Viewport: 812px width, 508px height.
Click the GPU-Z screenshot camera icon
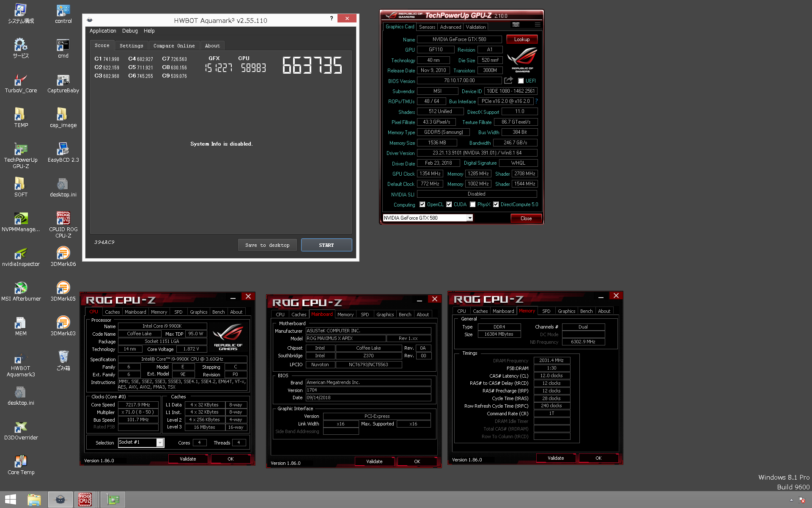[x=516, y=25]
